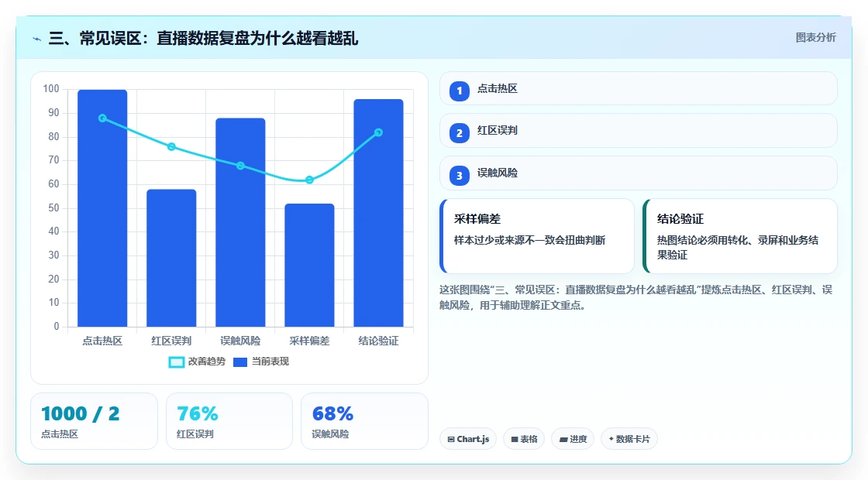The image size is (868, 480).
Task: Click the sparkle icon in 数据卡片 tag
Action: pyautogui.click(x=611, y=439)
